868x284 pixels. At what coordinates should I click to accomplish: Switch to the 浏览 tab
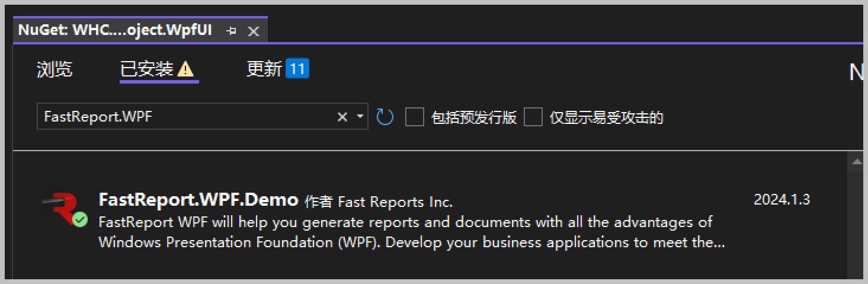click(x=55, y=69)
